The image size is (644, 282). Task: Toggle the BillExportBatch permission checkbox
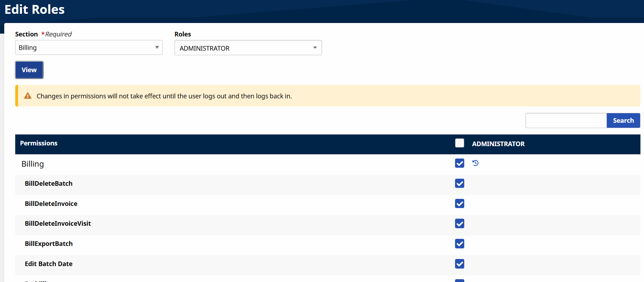pos(459,244)
